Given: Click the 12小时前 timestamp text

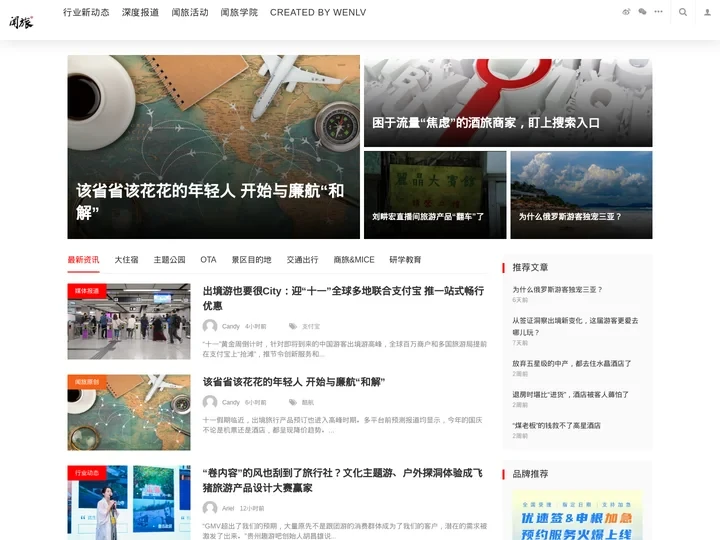Looking at the screenshot, I should (x=252, y=508).
